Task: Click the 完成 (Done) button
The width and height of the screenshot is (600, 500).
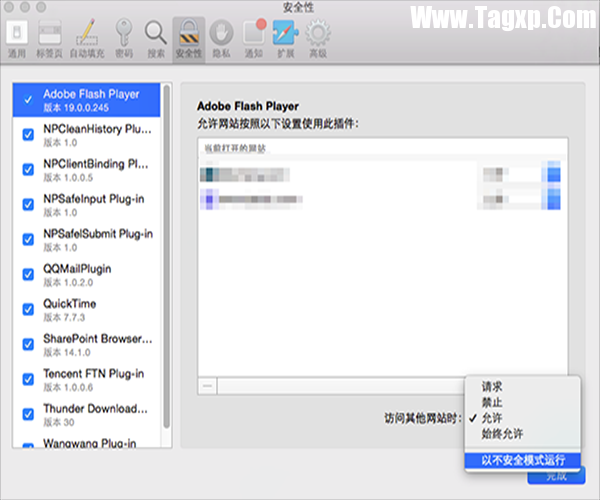Action: (x=556, y=477)
